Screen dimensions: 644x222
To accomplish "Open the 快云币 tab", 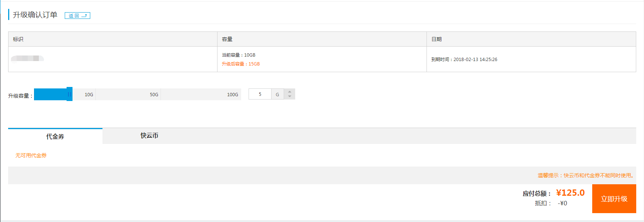I will [149, 136].
